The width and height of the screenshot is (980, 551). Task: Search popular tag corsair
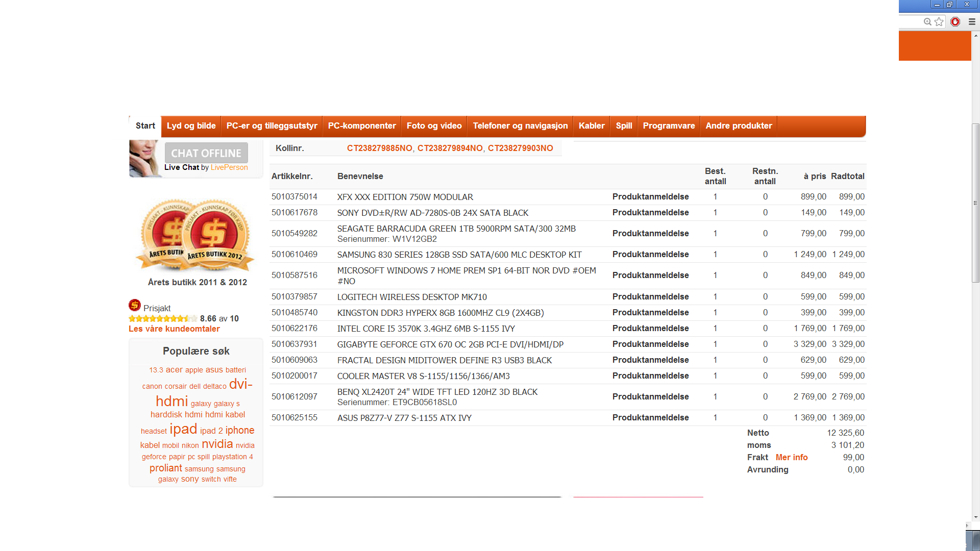(176, 386)
